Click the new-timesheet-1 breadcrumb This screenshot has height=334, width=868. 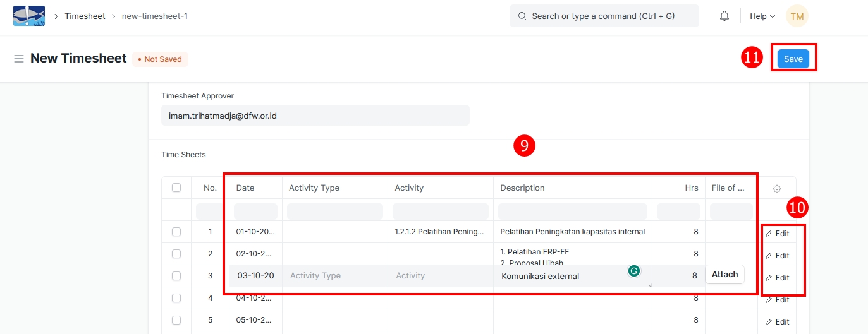pos(154,16)
